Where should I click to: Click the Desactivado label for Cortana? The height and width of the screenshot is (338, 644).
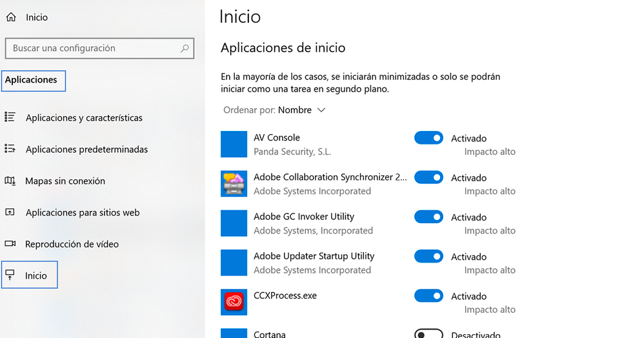pyautogui.click(x=476, y=334)
